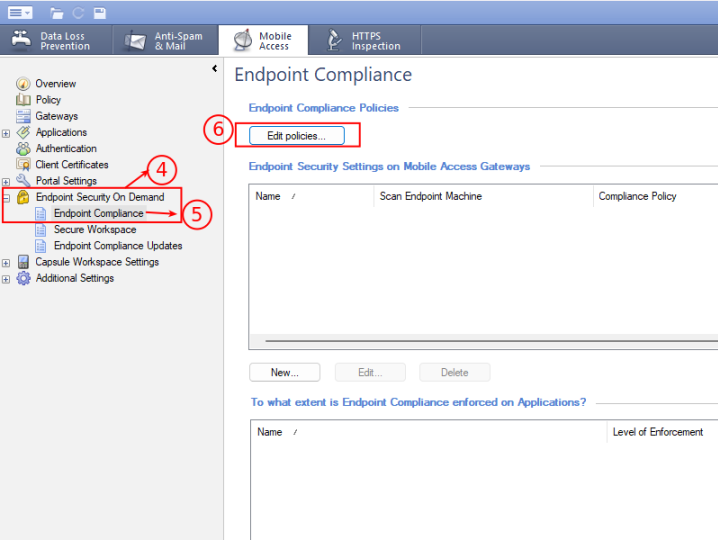This screenshot has width=718, height=540.
Task: Collapse the left navigation panel arrow
Action: (x=214, y=69)
